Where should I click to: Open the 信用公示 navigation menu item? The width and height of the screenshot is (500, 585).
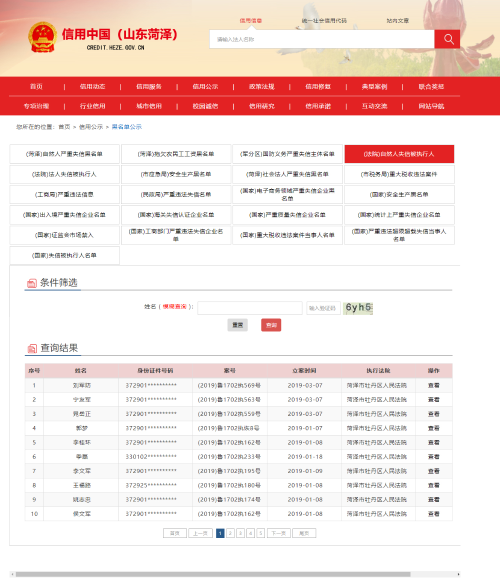point(205,87)
